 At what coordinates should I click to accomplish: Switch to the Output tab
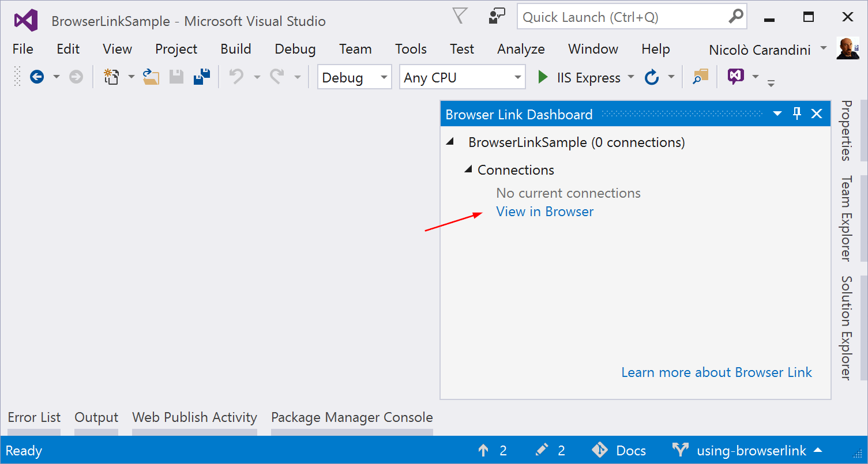[x=96, y=417]
